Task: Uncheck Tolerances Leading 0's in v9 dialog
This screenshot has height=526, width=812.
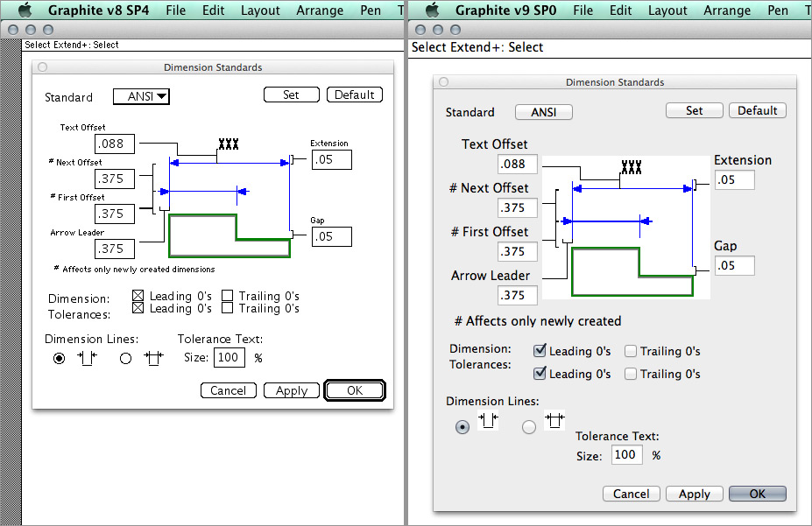Action: 540,374
